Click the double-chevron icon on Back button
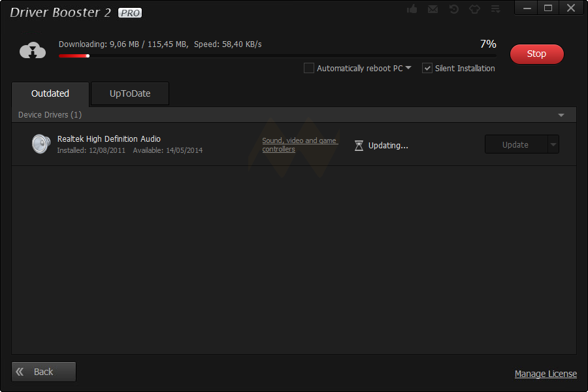The image size is (588, 392). (x=20, y=372)
